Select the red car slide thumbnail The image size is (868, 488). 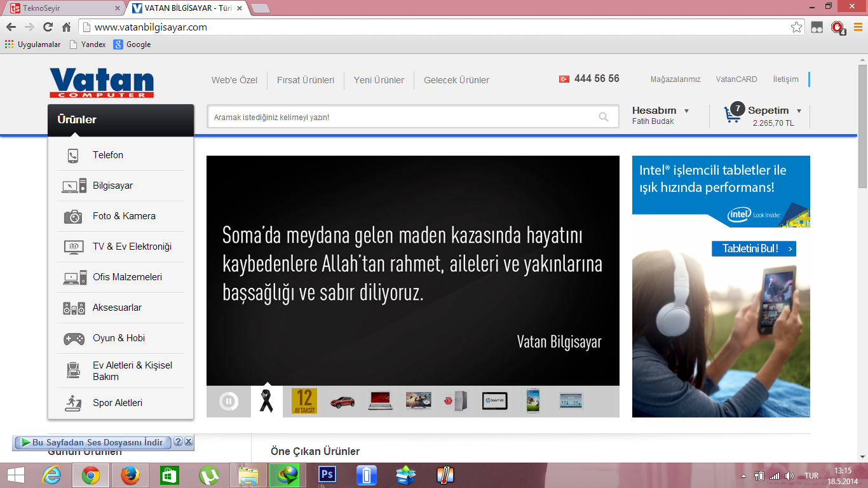342,401
